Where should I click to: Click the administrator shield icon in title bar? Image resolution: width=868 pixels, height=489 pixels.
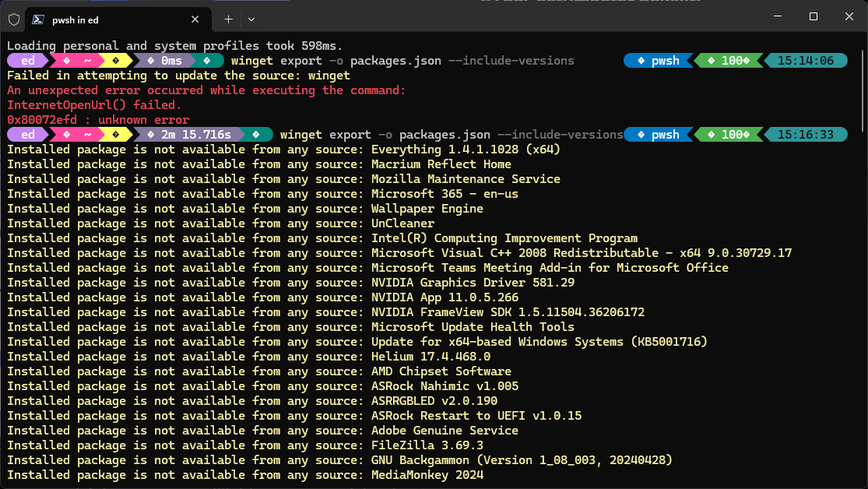pyautogui.click(x=14, y=18)
